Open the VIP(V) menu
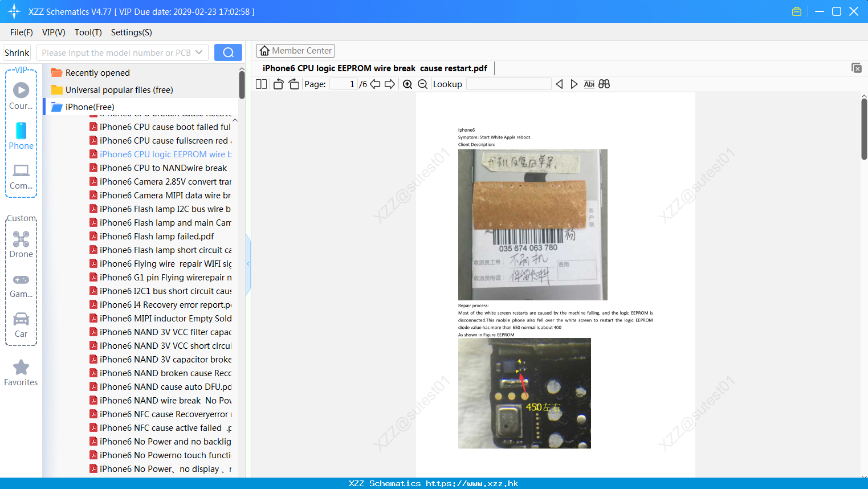The height and width of the screenshot is (489, 868). 54,32
